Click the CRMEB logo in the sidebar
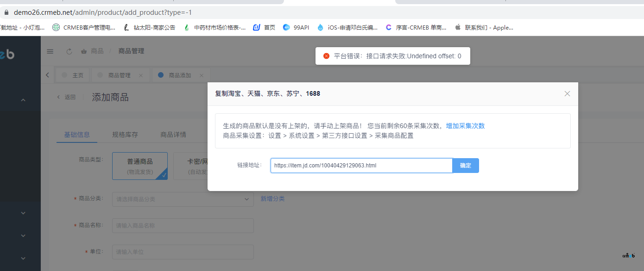 point(7,54)
